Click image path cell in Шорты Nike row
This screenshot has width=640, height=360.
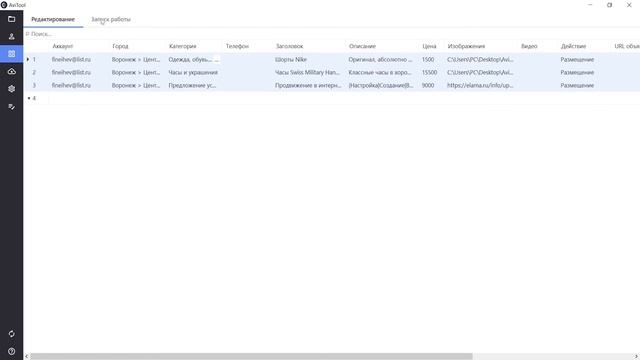point(480,60)
